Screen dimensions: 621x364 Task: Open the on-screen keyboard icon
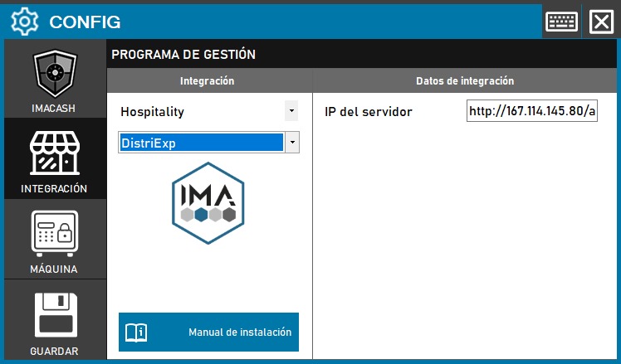(562, 22)
